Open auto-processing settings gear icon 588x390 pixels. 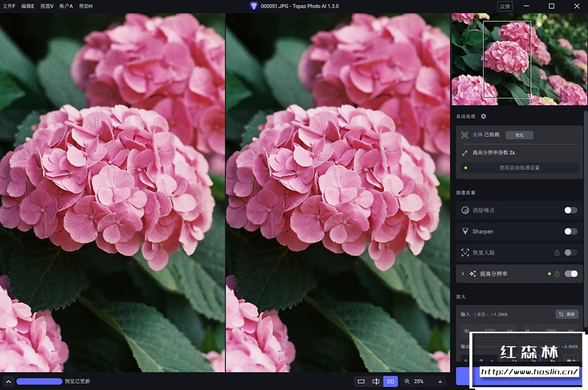point(483,117)
